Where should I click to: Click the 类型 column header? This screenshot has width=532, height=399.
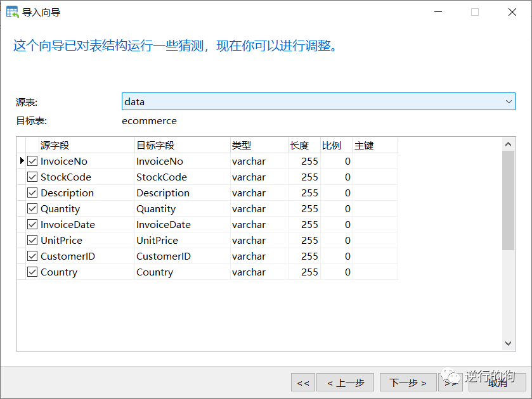coord(259,146)
